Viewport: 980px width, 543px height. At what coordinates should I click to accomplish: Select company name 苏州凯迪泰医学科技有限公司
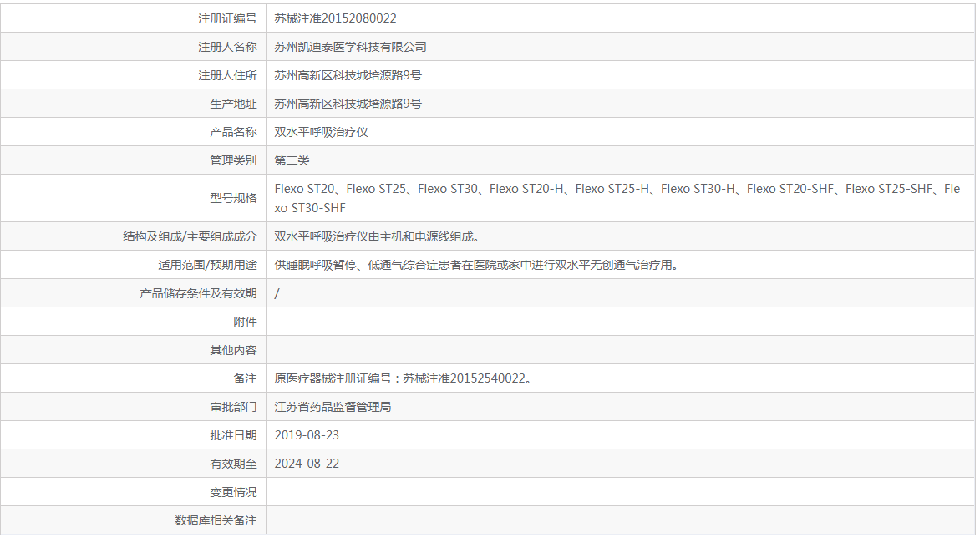pos(350,47)
